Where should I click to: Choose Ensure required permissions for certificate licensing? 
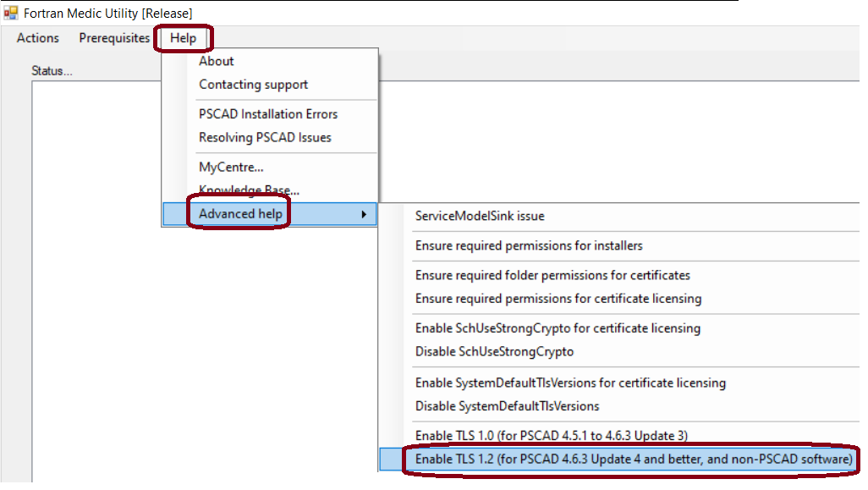(x=558, y=299)
